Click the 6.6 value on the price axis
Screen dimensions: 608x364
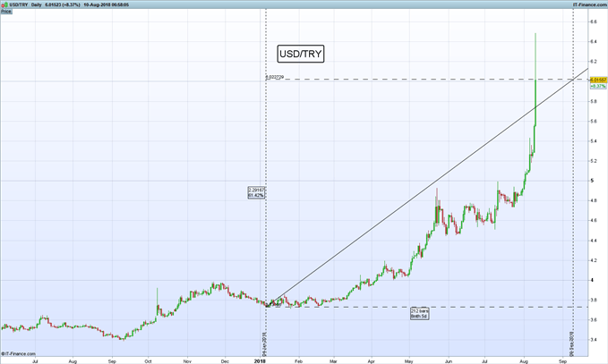(x=594, y=21)
